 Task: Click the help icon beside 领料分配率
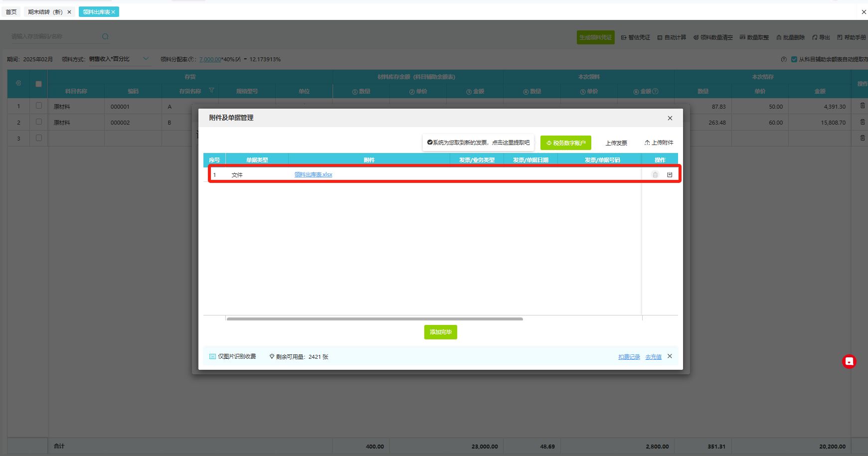191,59
